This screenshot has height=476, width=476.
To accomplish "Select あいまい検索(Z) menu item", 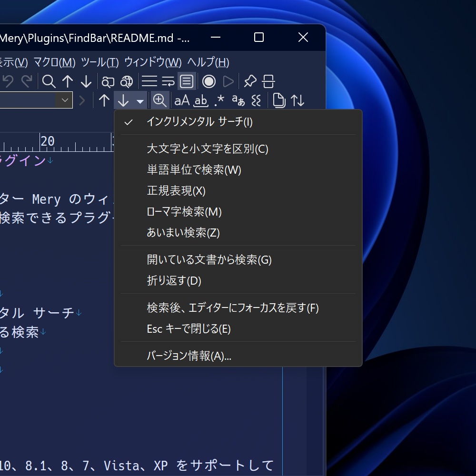I will coord(238,233).
